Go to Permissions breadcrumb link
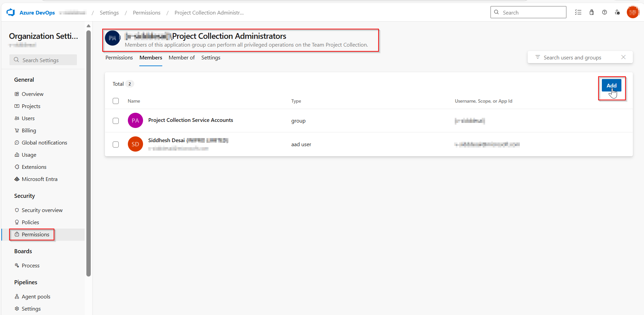The image size is (644, 315). pos(147,13)
